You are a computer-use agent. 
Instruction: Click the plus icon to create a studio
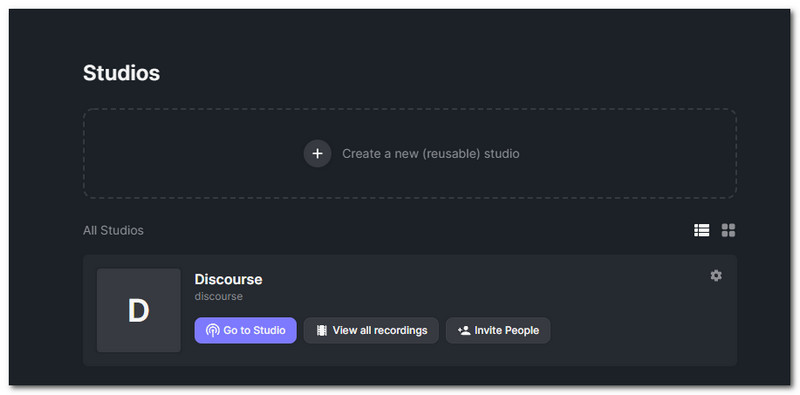(x=317, y=153)
